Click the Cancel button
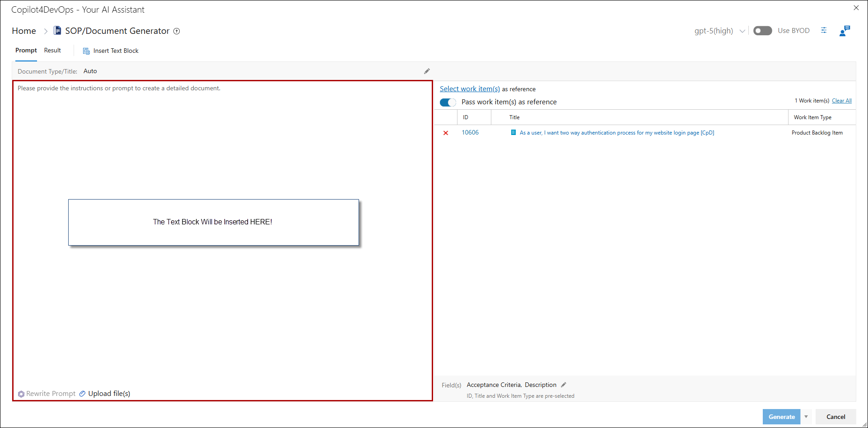Image resolution: width=868 pixels, height=428 pixels. tap(835, 417)
